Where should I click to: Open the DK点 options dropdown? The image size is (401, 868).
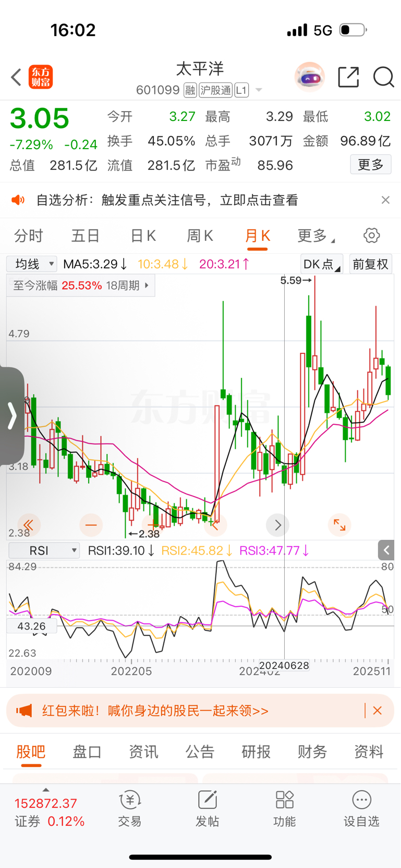(322, 264)
